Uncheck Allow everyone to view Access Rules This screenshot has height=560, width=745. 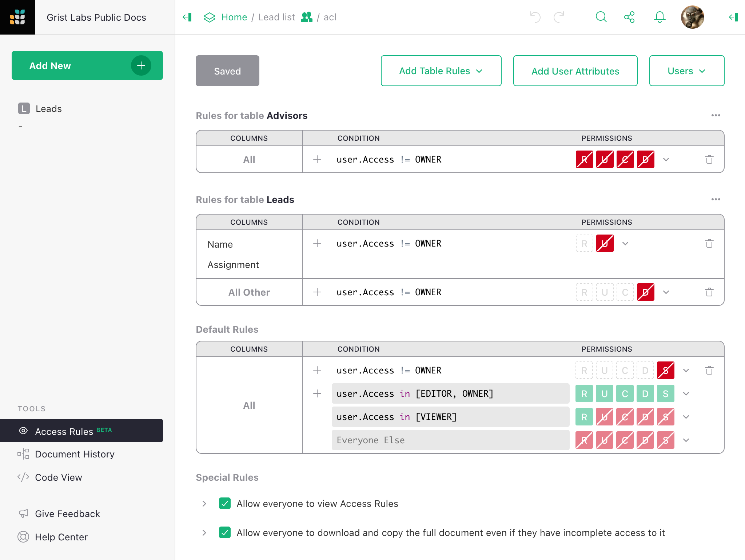pos(225,503)
